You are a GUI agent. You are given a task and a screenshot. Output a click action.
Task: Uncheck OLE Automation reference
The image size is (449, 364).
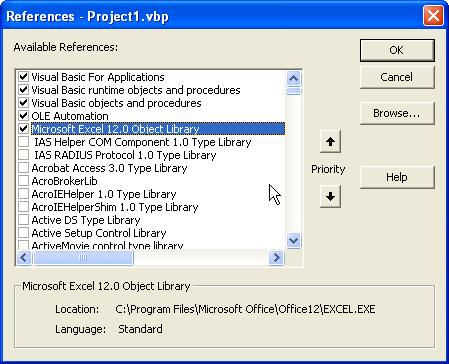[x=23, y=116]
